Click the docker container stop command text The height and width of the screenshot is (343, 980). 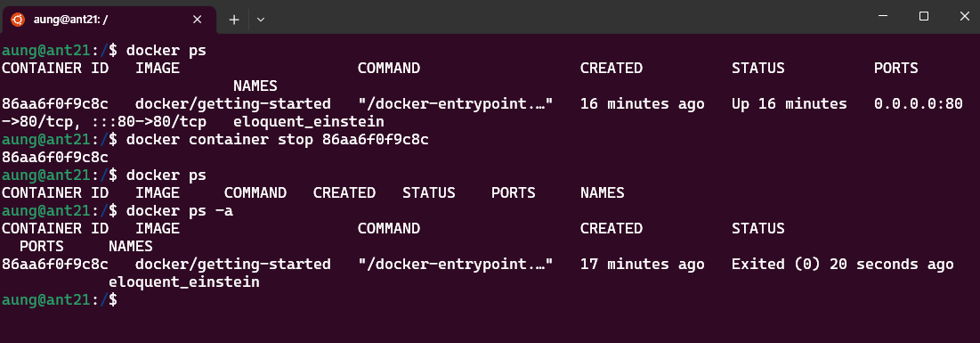pyautogui.click(x=278, y=139)
